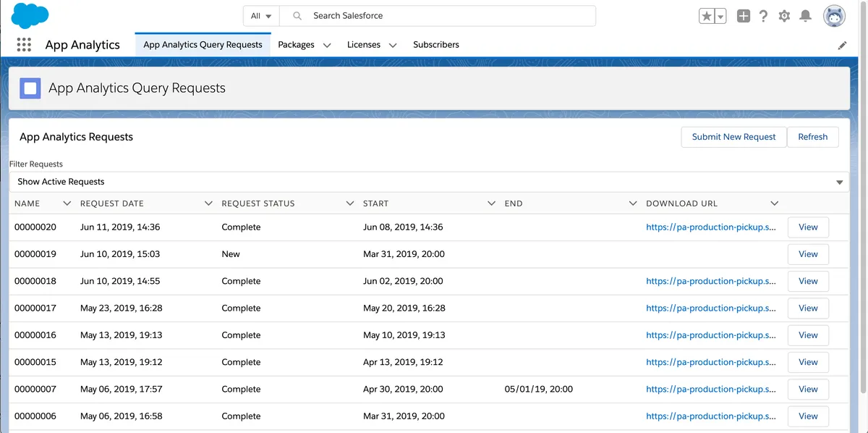Click start date Apr 13, 2019, 19:12

[403, 362]
